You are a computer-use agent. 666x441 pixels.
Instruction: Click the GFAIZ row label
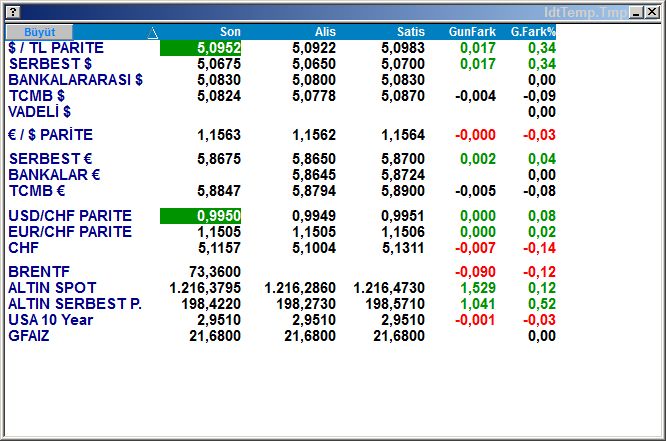click(29, 336)
